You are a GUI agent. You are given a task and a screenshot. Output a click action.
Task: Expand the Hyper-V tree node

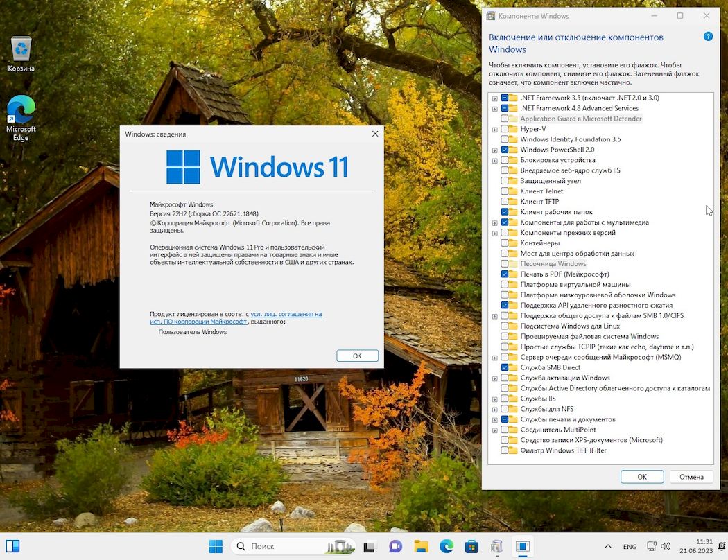click(x=495, y=130)
